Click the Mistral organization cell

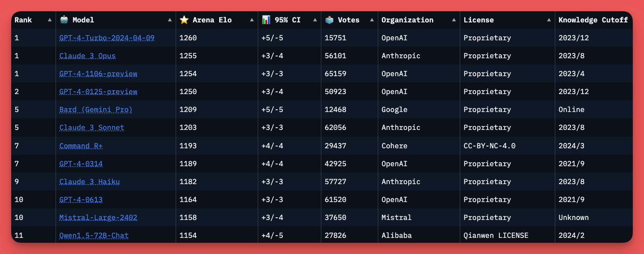(397, 218)
